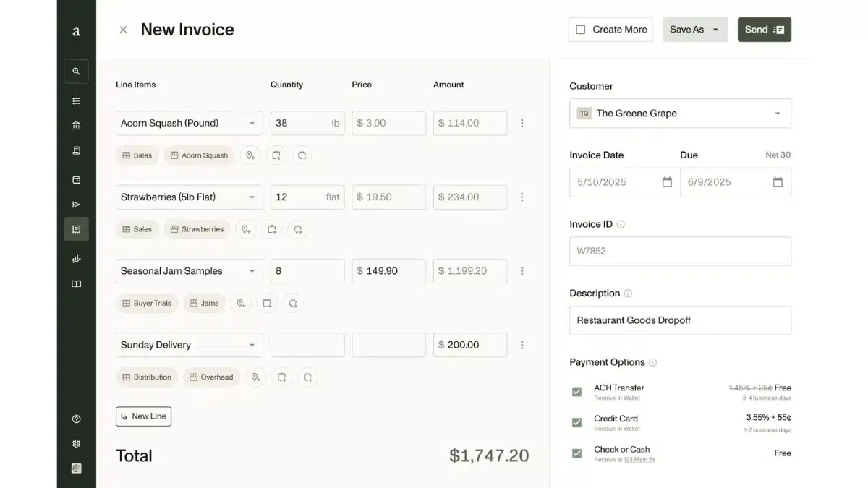
Task: Open the Due date calendar picker
Action: click(x=778, y=182)
